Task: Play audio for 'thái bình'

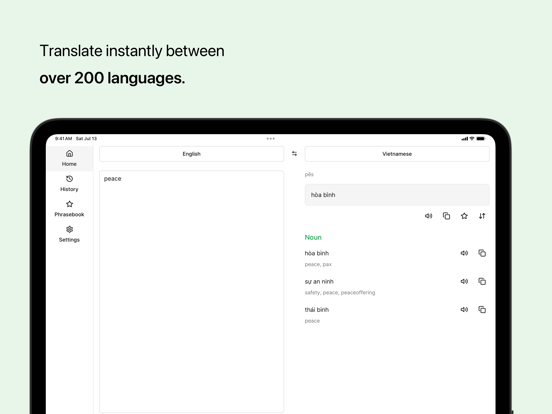Action: point(464,309)
